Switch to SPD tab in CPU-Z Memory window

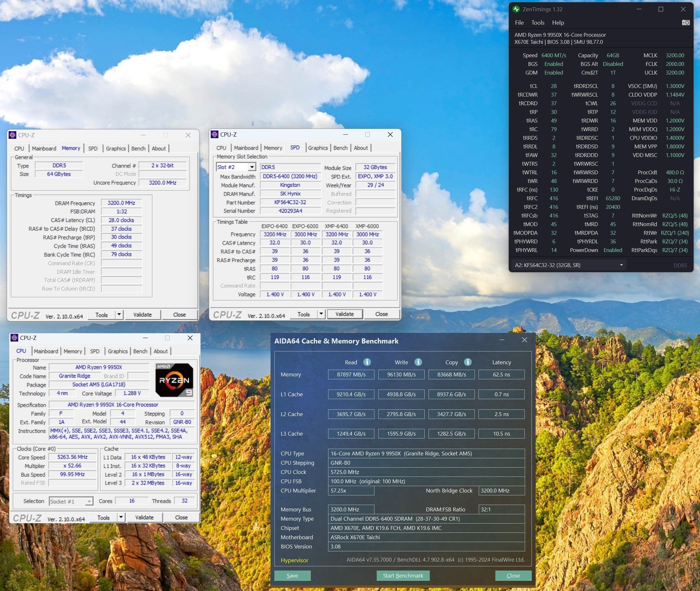click(x=93, y=148)
